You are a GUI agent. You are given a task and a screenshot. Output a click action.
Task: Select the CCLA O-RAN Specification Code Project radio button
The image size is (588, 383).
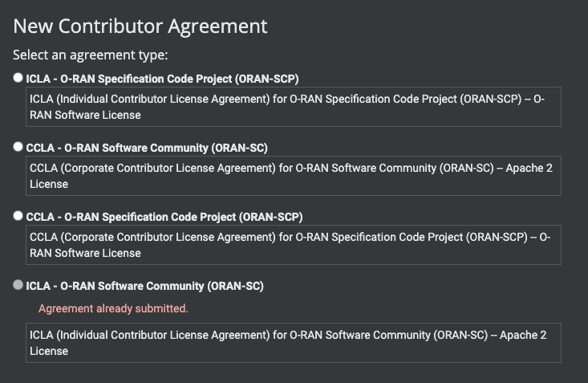tap(18, 216)
